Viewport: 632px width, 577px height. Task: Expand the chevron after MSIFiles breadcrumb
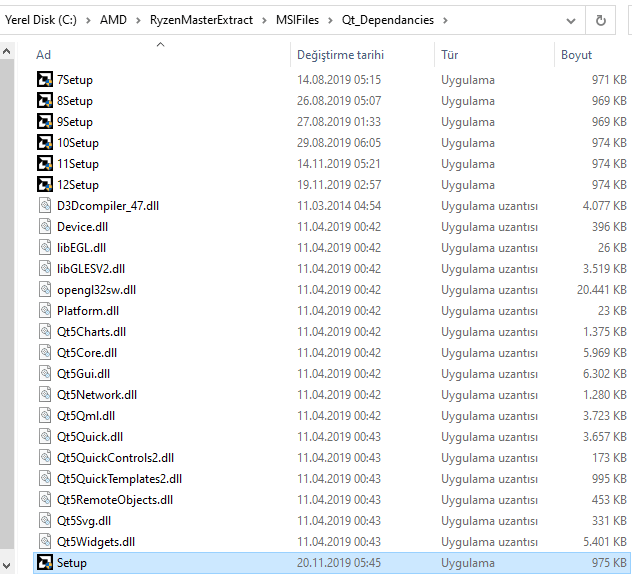[330, 20]
